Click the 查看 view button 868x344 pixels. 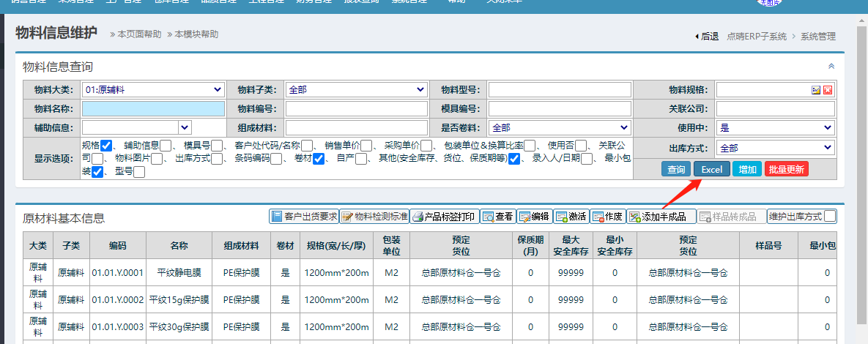[x=497, y=217]
